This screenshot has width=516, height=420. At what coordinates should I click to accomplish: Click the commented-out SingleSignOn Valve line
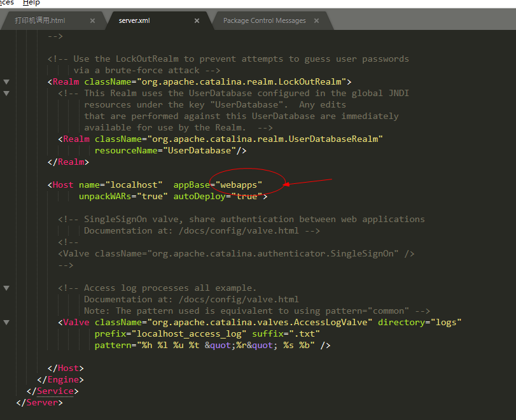click(236, 254)
